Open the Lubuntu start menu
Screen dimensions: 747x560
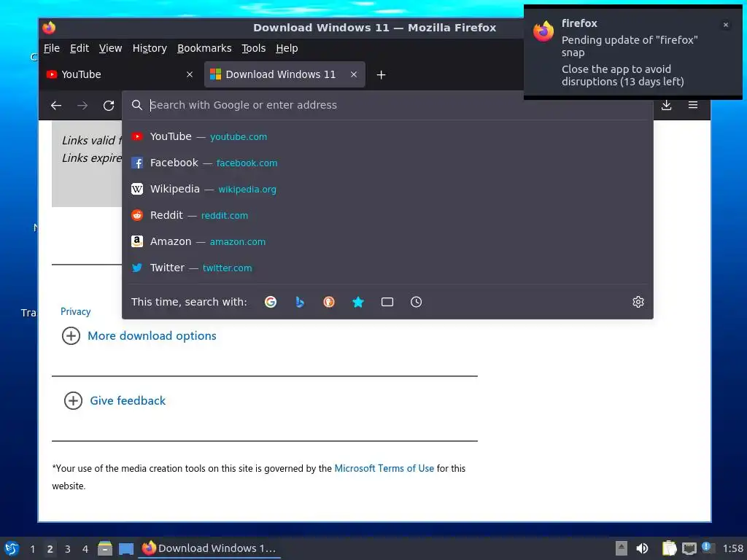pyautogui.click(x=12, y=548)
